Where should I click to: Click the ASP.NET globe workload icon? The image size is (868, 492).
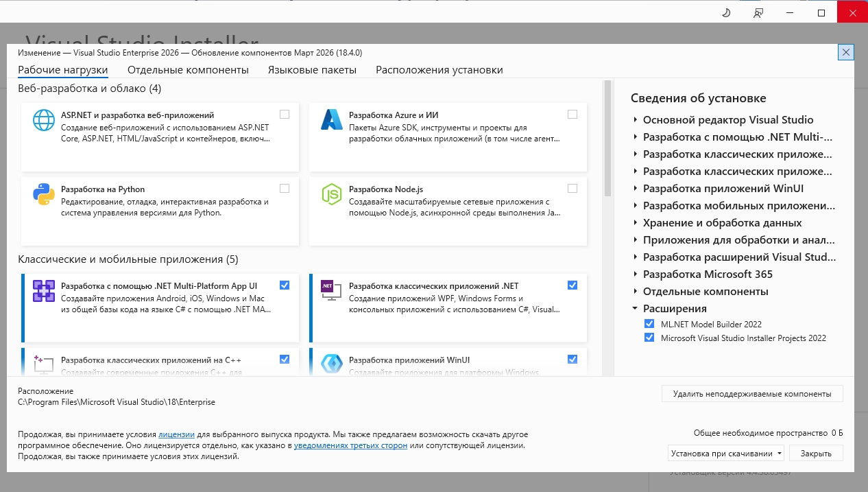click(x=44, y=120)
